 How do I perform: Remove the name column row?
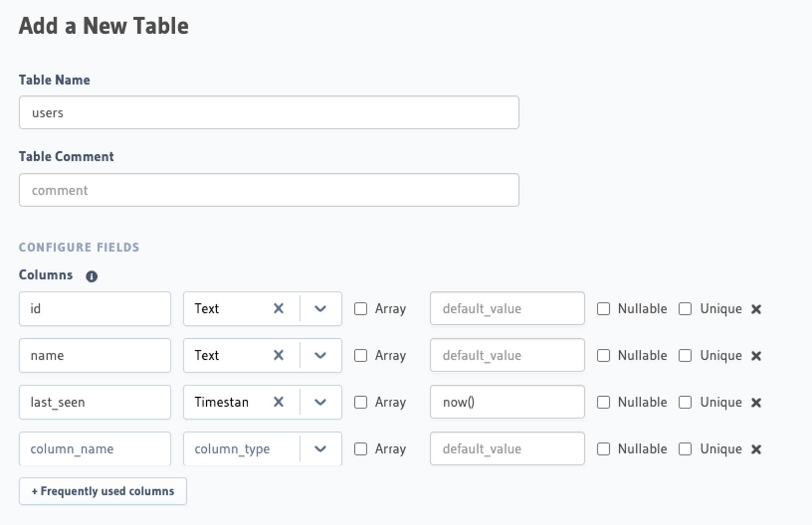click(x=756, y=356)
